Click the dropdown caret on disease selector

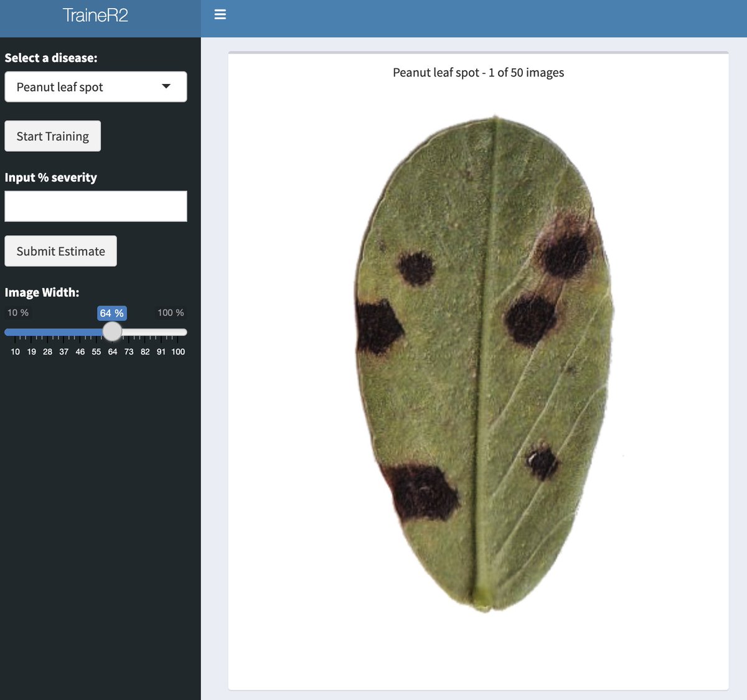(167, 86)
